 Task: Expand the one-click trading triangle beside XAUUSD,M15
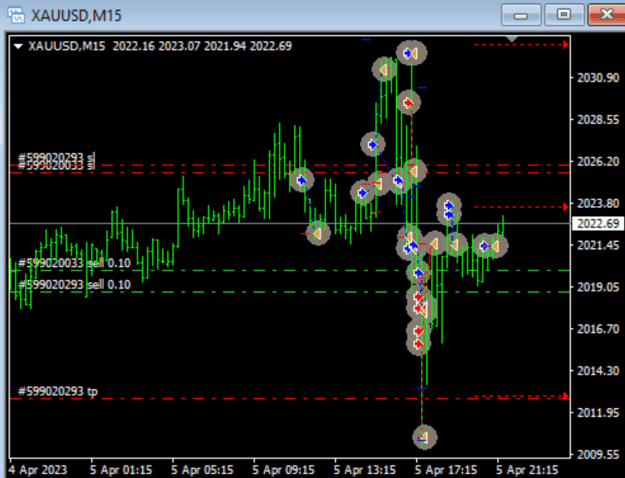(18, 46)
